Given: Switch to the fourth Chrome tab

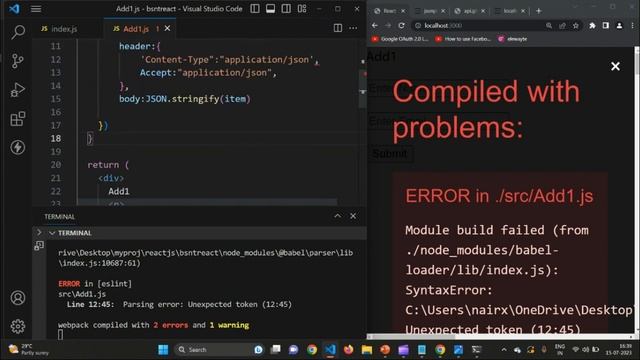Looking at the screenshot, I should [506, 11].
